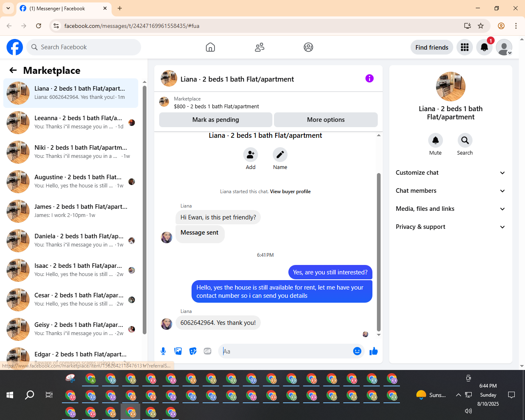
Task: Open Daniela conversation in chat list
Action: pos(71,241)
